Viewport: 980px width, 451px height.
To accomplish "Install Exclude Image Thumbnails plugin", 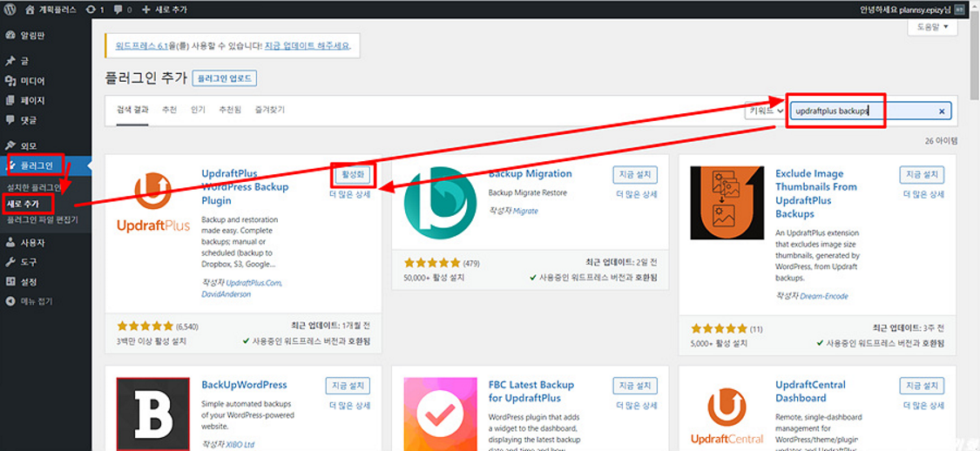I will coord(922,175).
